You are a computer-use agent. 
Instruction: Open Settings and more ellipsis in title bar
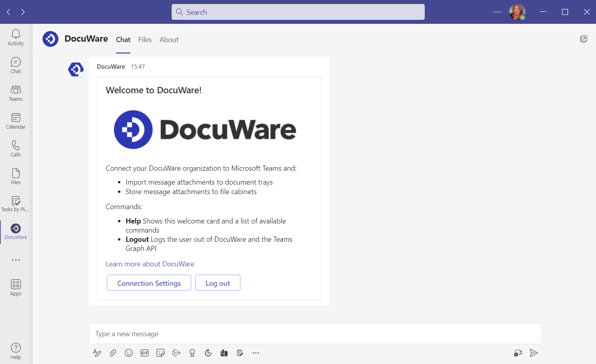click(497, 12)
